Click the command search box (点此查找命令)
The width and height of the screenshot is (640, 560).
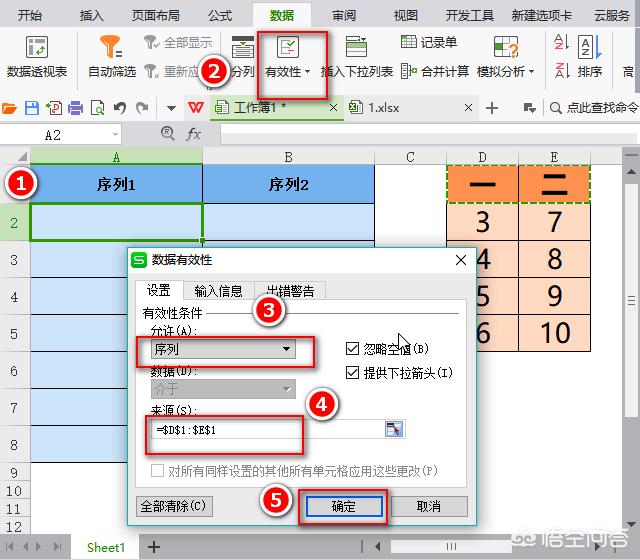click(594, 108)
